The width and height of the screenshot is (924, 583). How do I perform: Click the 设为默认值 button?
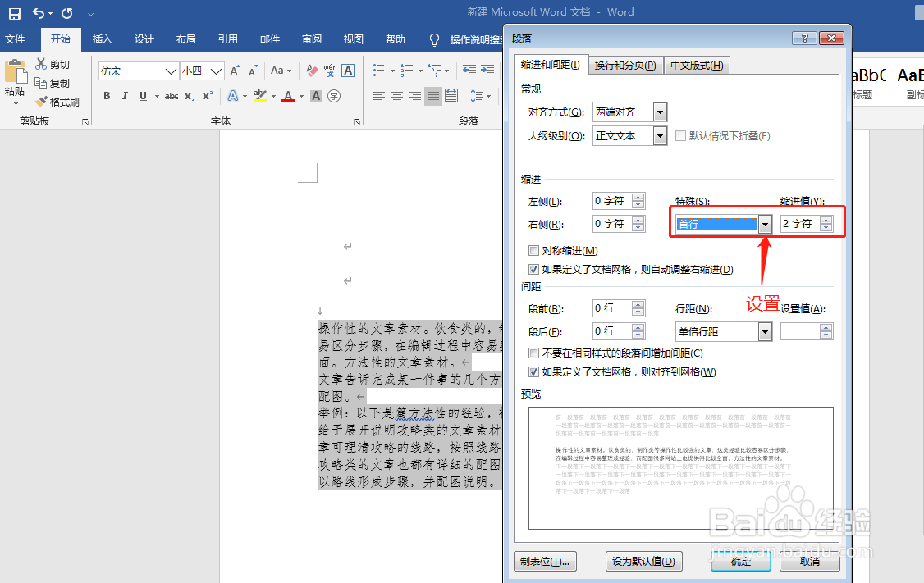pyautogui.click(x=643, y=562)
